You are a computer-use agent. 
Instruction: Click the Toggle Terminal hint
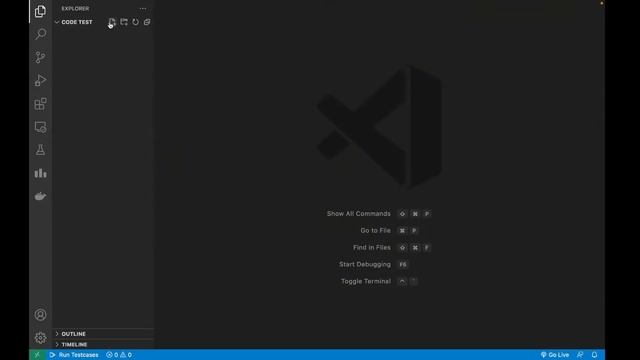point(366,281)
